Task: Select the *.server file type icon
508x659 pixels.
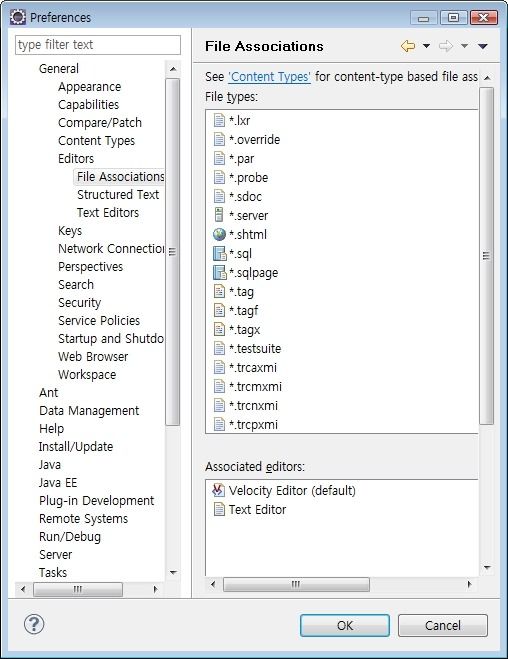Action: click(x=219, y=215)
